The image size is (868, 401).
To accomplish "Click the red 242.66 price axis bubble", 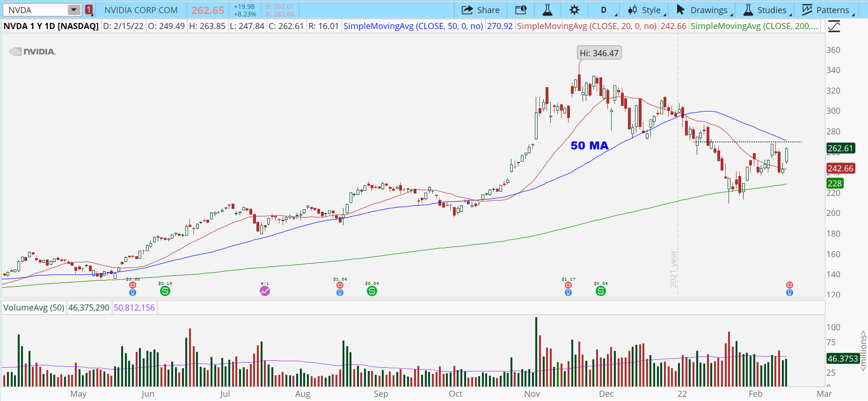I will [x=841, y=169].
